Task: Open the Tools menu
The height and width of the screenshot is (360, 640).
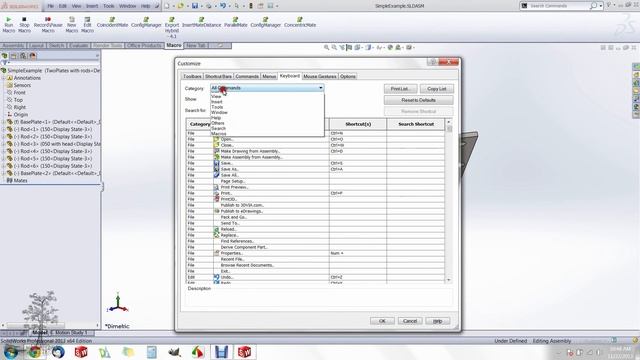Action: click(x=109, y=6)
